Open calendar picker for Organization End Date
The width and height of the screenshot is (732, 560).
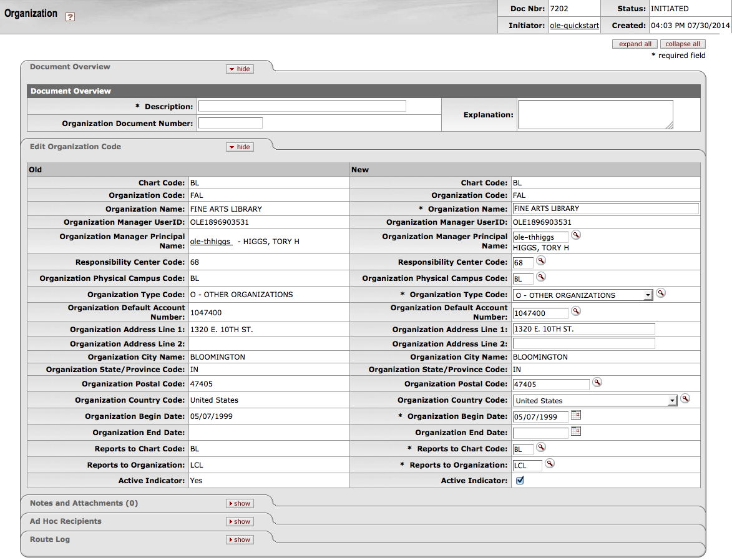coord(576,431)
